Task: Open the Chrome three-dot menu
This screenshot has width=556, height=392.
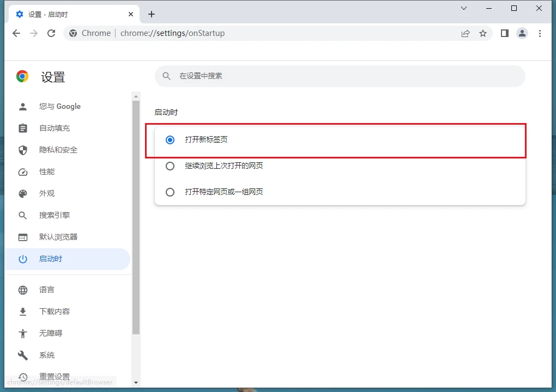Action: point(540,33)
